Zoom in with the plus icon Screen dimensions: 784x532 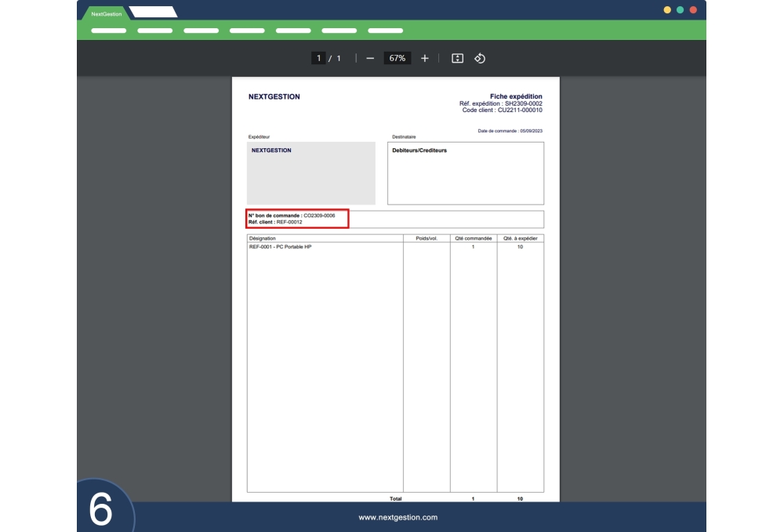coord(424,57)
